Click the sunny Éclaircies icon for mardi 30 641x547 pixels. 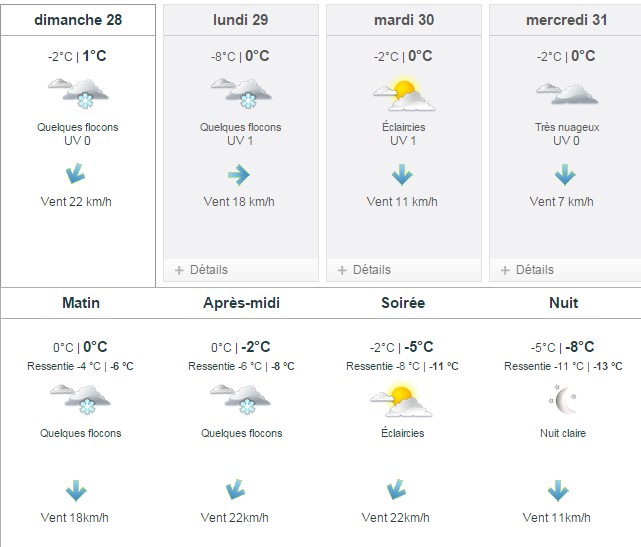404,94
